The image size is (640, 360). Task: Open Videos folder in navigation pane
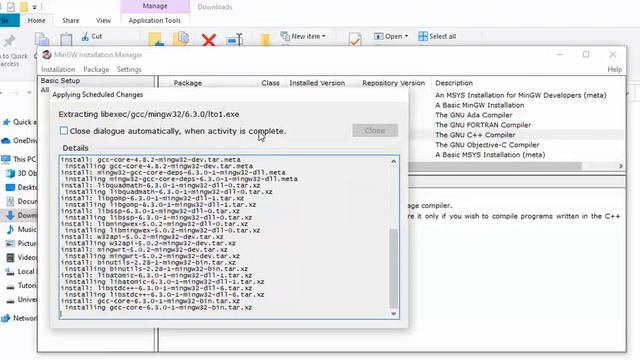(x=22, y=257)
